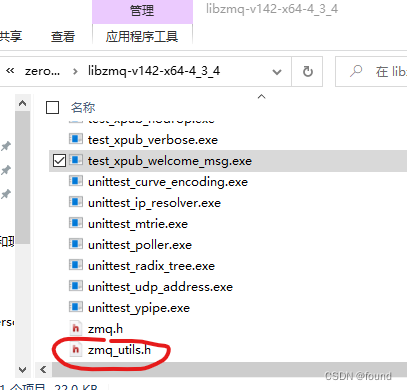The height and width of the screenshot is (390, 407).
Task: Click the unittest_radix_tree.exe file icon
Action: pos(76,265)
